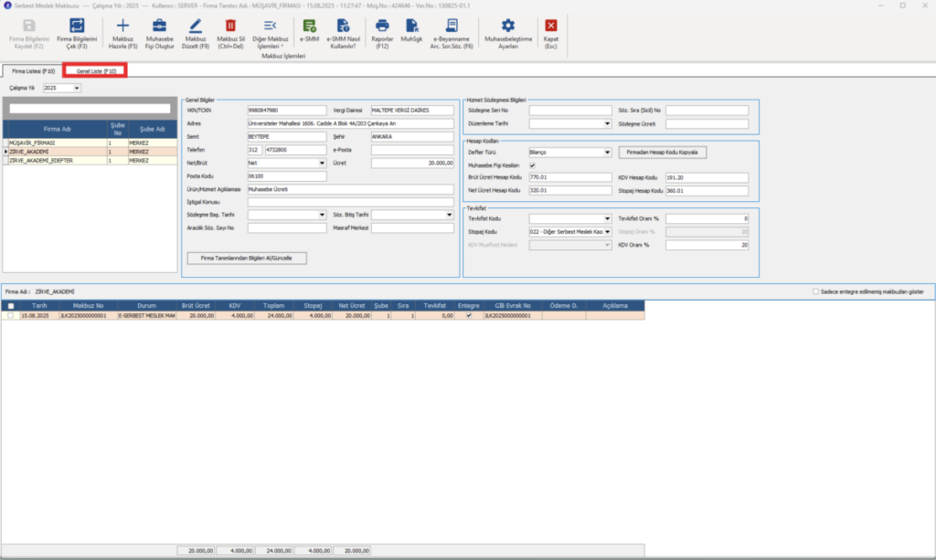The height and width of the screenshot is (560, 936).
Task: Click the Vergi Dairesi input field
Action: pyautogui.click(x=412, y=111)
